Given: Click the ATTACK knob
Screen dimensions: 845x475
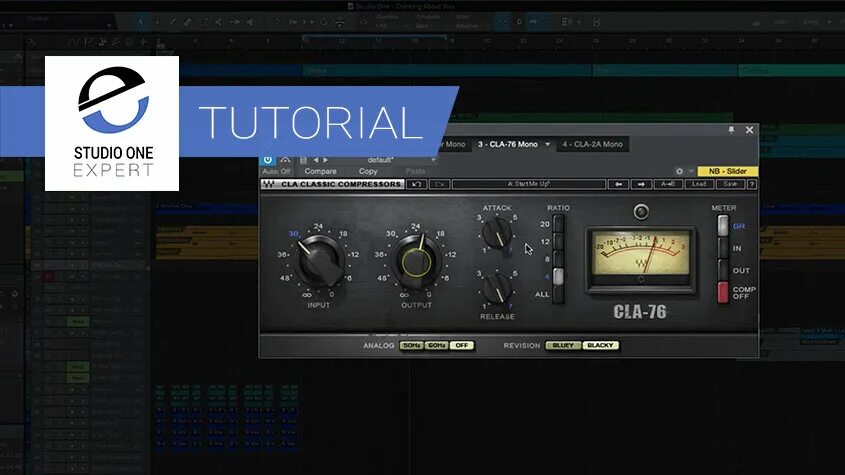Looking at the screenshot, I should (x=496, y=233).
